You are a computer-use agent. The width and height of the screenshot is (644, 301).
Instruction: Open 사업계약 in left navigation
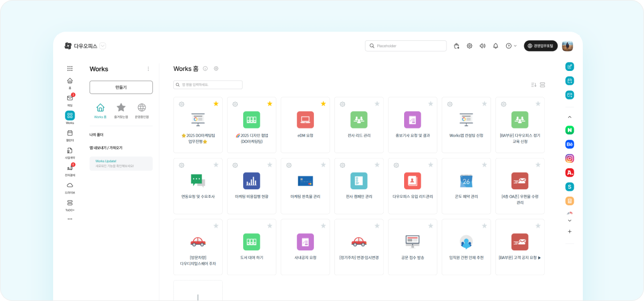[x=70, y=153]
